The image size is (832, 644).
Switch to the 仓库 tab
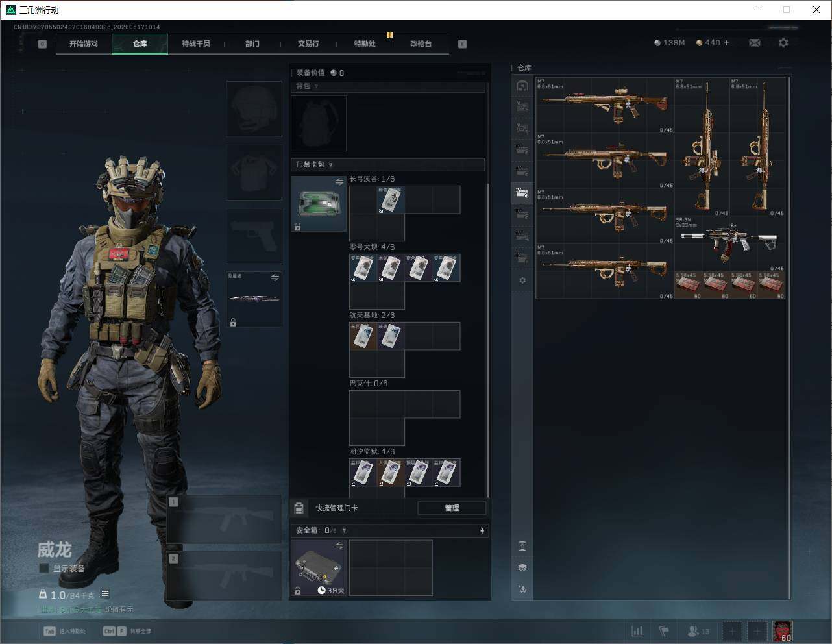tap(140, 43)
